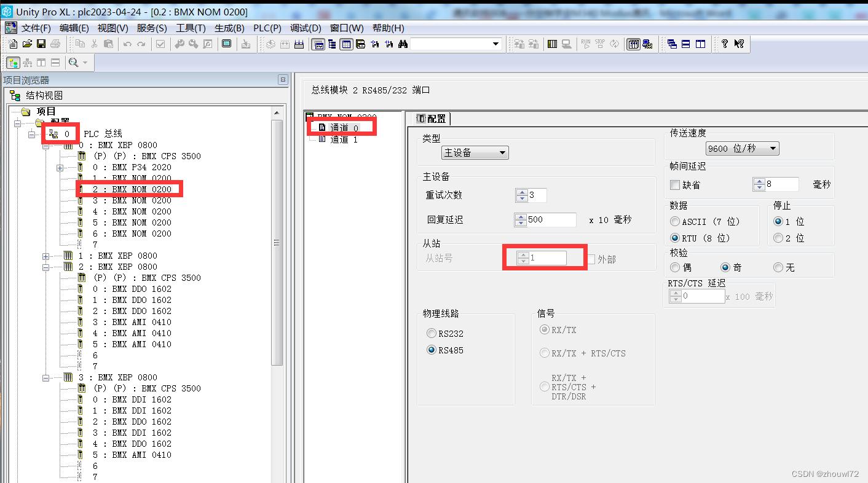The height and width of the screenshot is (483, 868).
Task: Enable even parity under 校验
Action: click(x=674, y=267)
